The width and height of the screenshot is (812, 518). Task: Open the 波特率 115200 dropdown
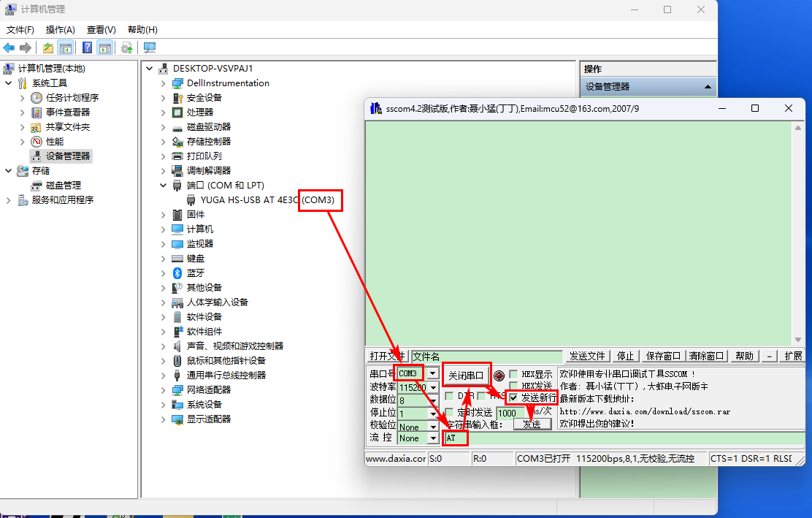(433, 387)
